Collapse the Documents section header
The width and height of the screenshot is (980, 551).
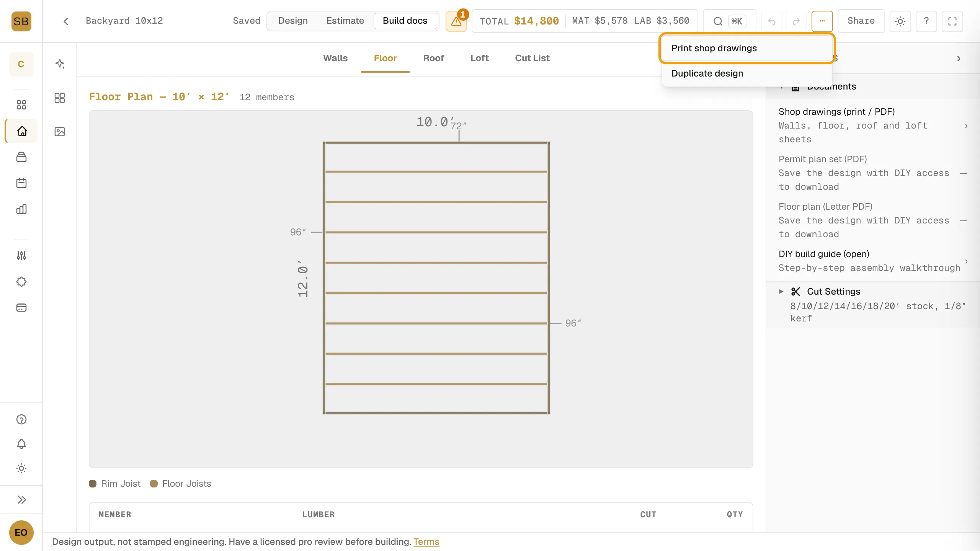(873, 86)
